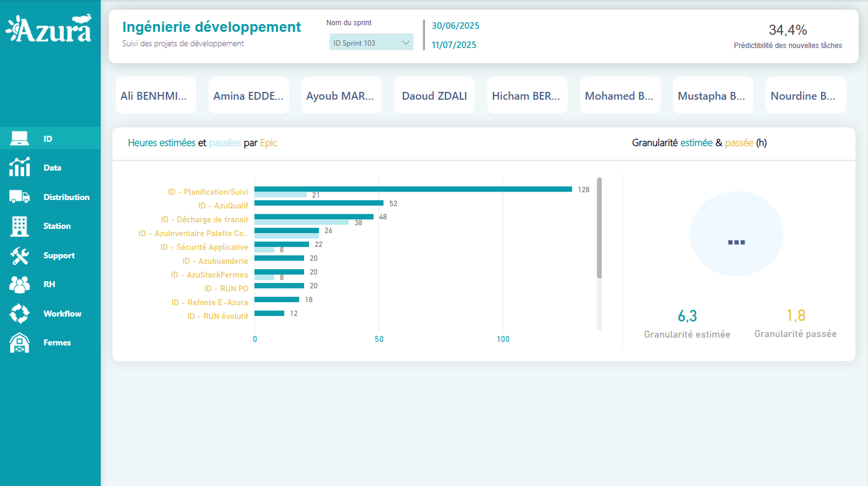Viewport: 868px width, 486px height.
Task: Click the Azura logo
Action: point(49,29)
